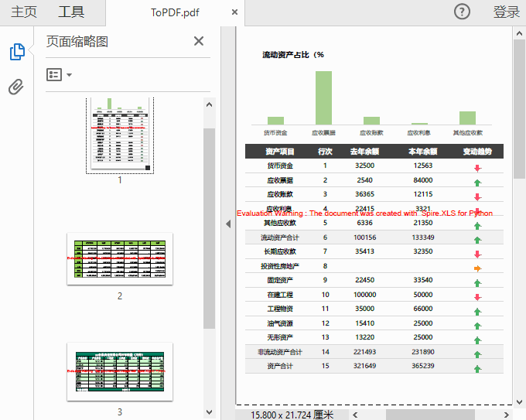Select the ToPDF.pdf document tab

pos(175,12)
